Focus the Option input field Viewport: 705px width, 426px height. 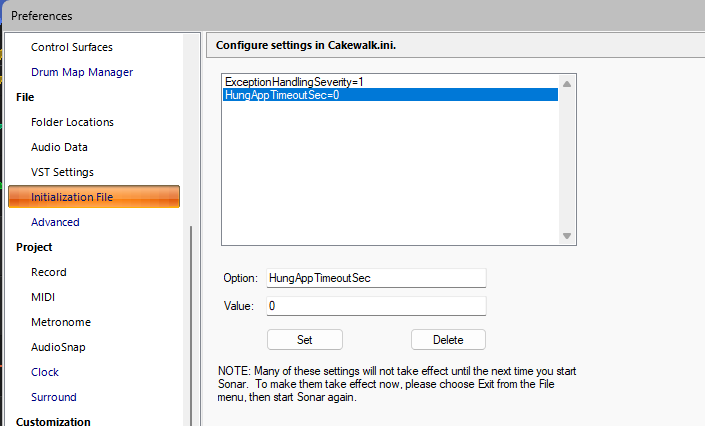376,278
